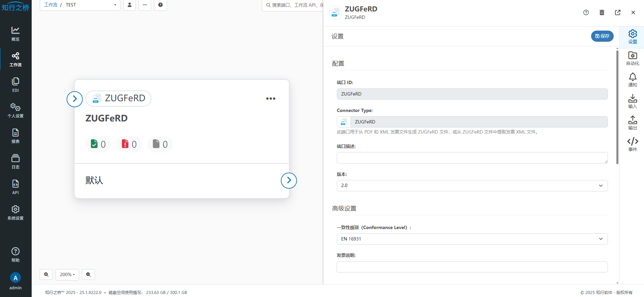Click the 端口描述 description text field

click(472, 158)
